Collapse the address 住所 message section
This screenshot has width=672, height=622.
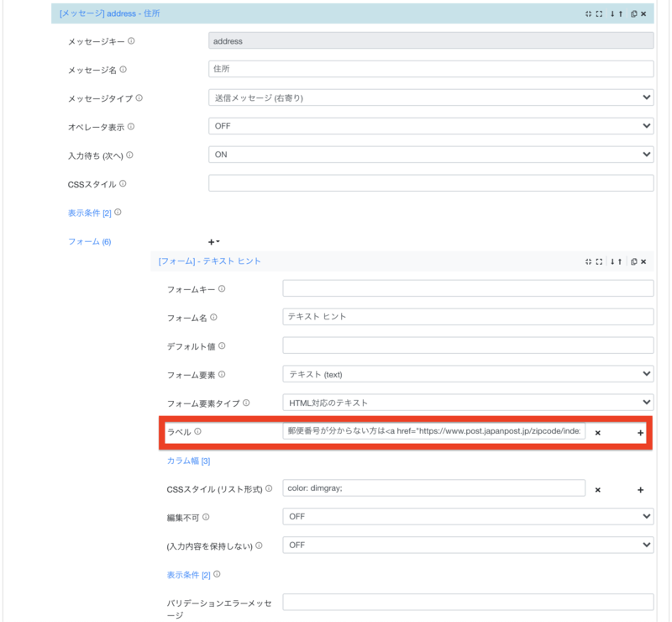point(591,13)
